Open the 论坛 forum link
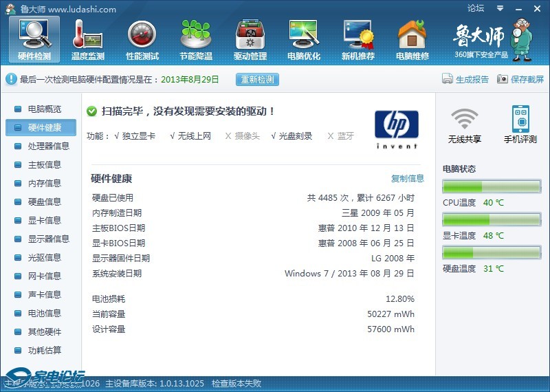550x392 pixels. coord(476,8)
